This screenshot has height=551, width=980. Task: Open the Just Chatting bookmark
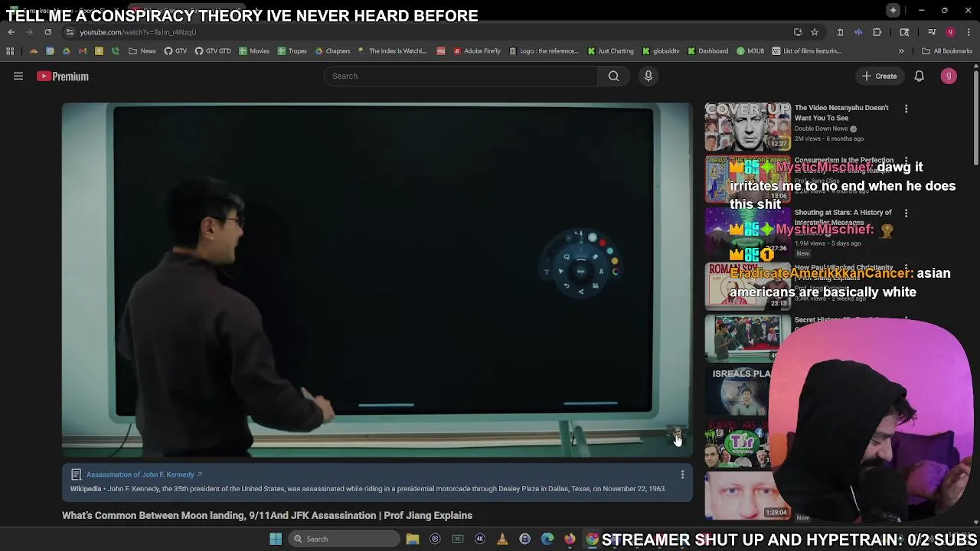coord(610,51)
